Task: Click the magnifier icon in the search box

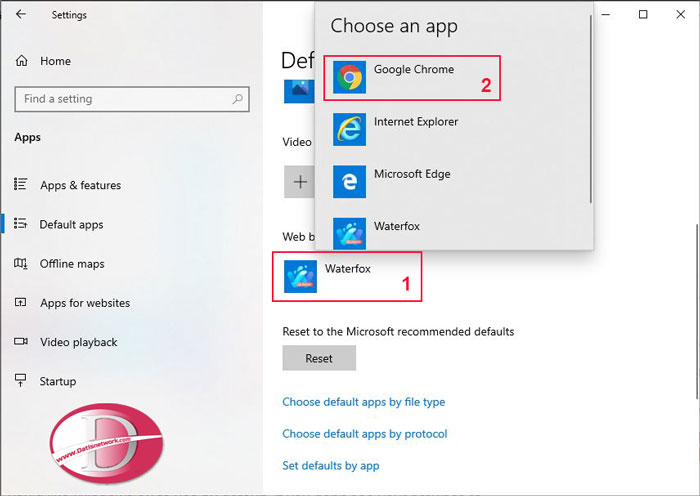Action: (x=238, y=99)
